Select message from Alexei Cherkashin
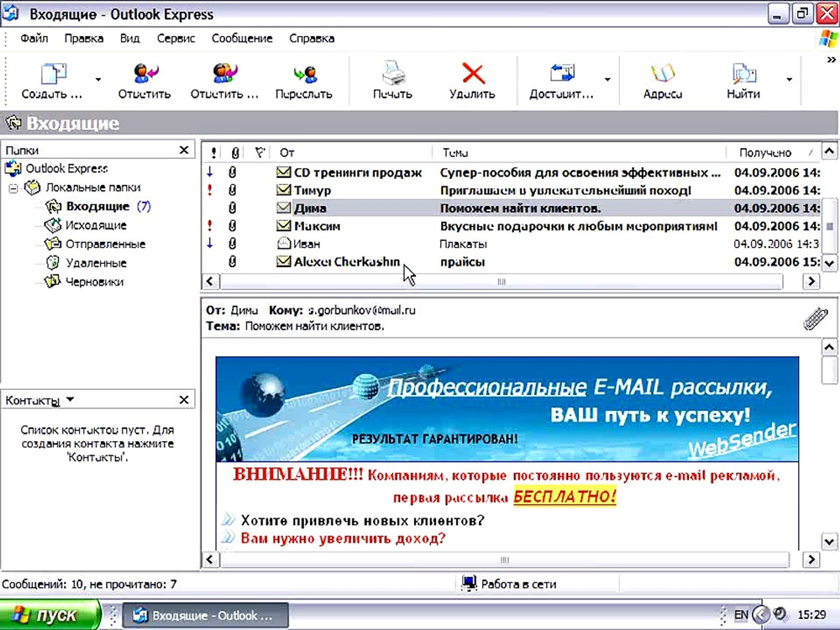This screenshot has width=840, height=630. tap(347, 262)
